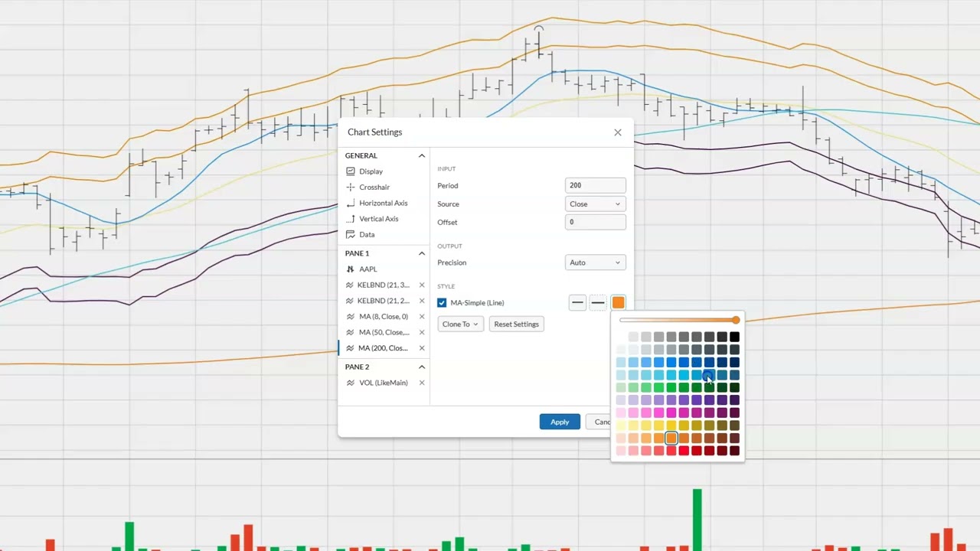Open the Clone To dropdown
This screenshot has height=551, width=980.
coord(460,324)
